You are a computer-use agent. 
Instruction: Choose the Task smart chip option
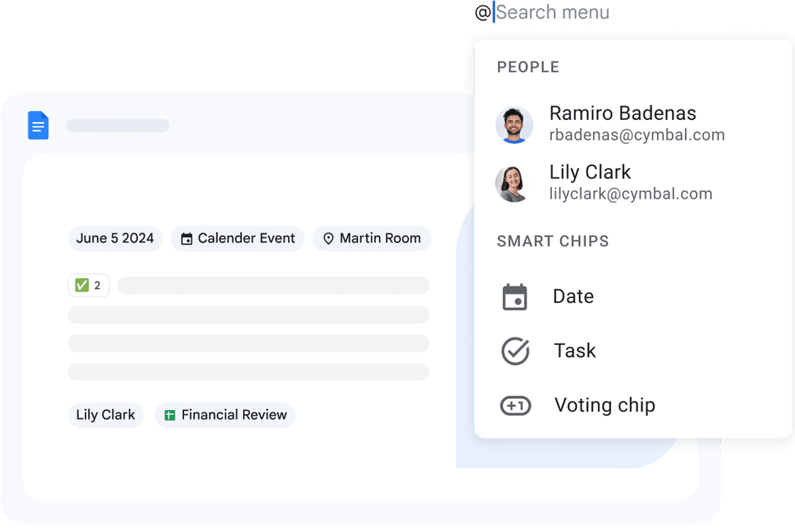[574, 351]
